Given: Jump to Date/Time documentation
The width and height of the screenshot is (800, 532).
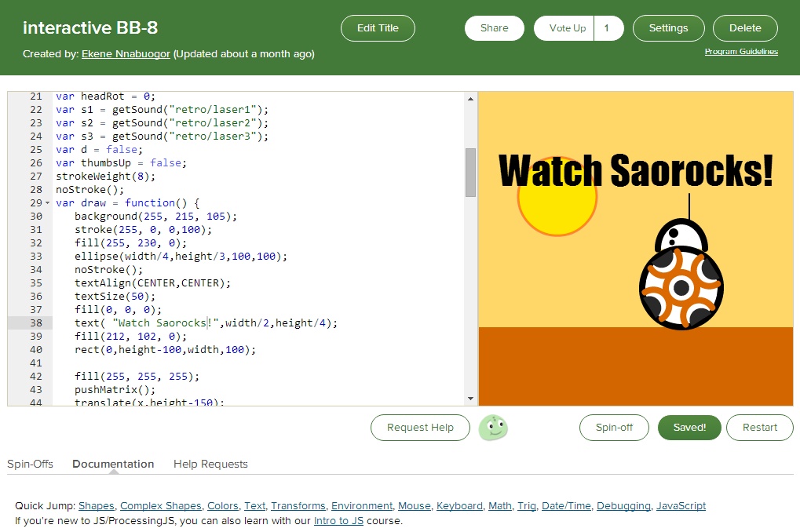Looking at the screenshot, I should tap(566, 506).
